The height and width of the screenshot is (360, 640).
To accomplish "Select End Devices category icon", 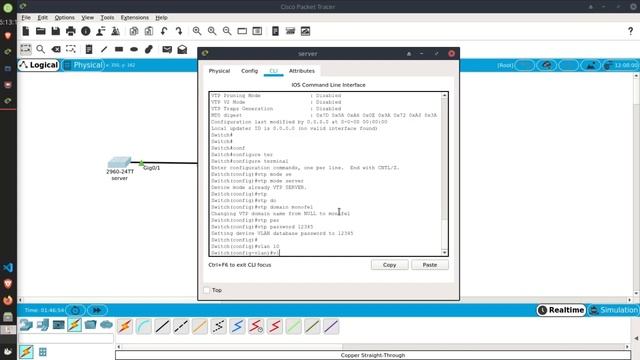I will pos(42,325).
